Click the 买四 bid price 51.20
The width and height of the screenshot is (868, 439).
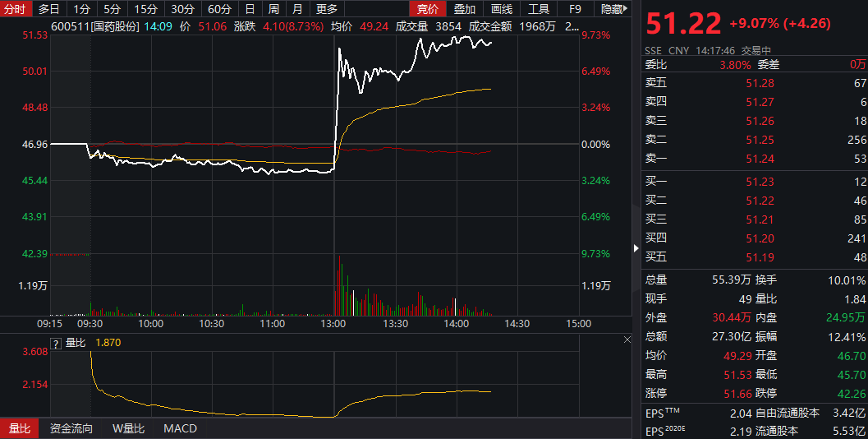coord(760,238)
